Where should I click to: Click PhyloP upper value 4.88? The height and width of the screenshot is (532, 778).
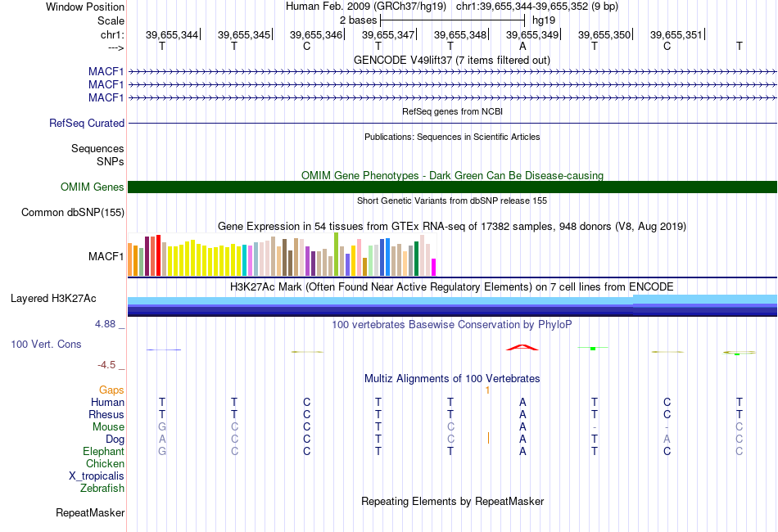(x=105, y=324)
